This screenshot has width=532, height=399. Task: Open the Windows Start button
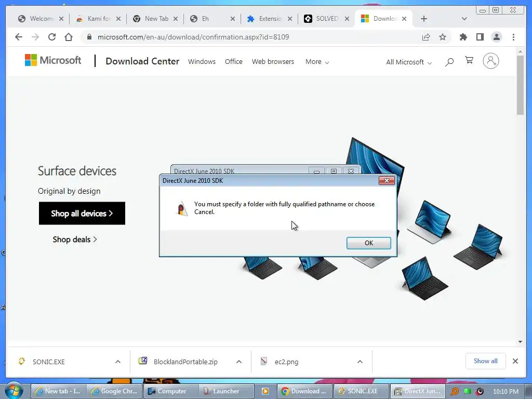pyautogui.click(x=14, y=391)
